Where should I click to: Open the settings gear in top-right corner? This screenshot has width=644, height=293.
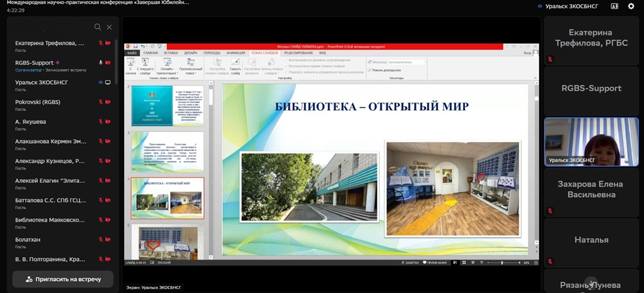pyautogui.click(x=631, y=6)
